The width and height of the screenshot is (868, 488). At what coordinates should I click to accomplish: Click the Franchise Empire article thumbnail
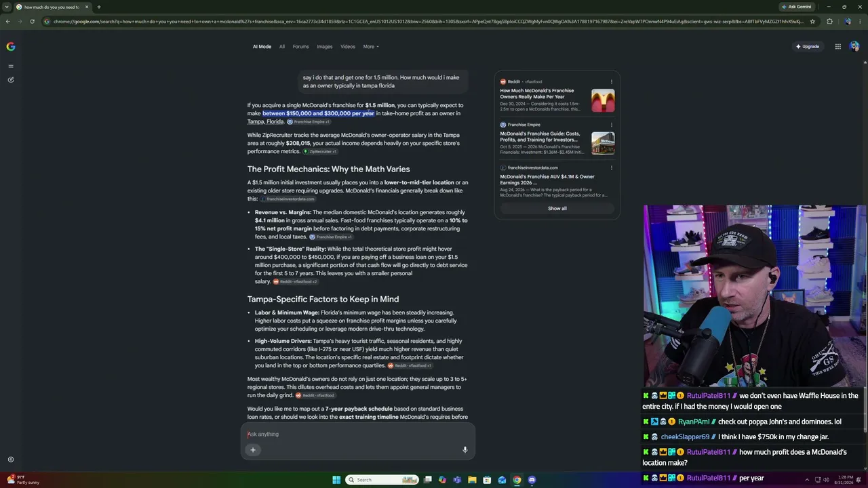tap(603, 144)
